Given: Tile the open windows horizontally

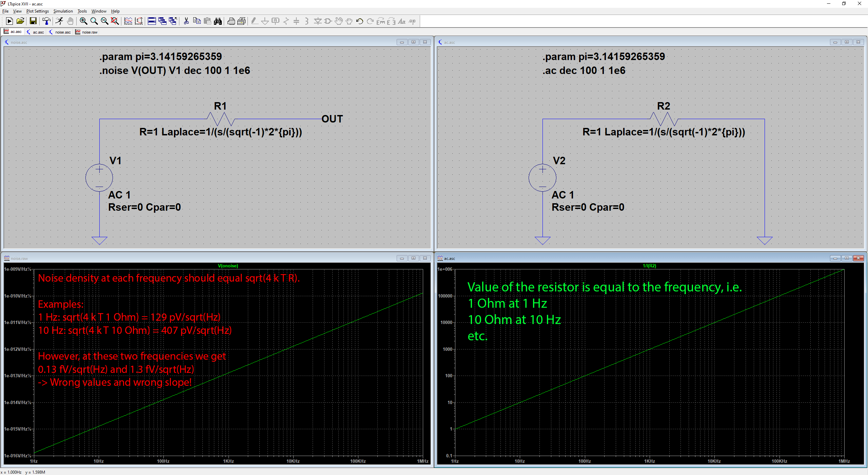Looking at the screenshot, I should point(152,21).
